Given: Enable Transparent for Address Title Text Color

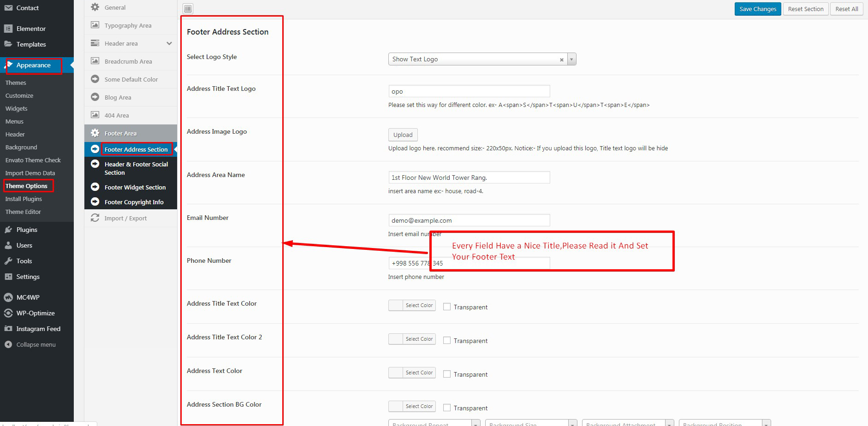Looking at the screenshot, I should (x=447, y=307).
